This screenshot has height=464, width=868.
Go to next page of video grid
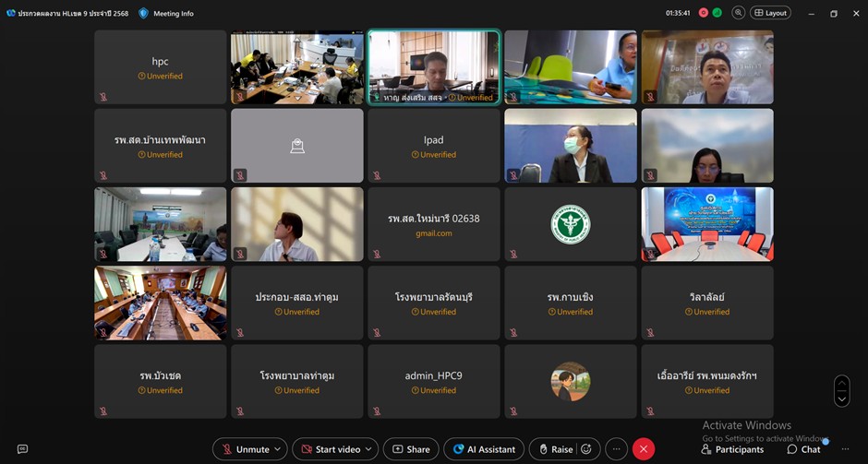841,399
